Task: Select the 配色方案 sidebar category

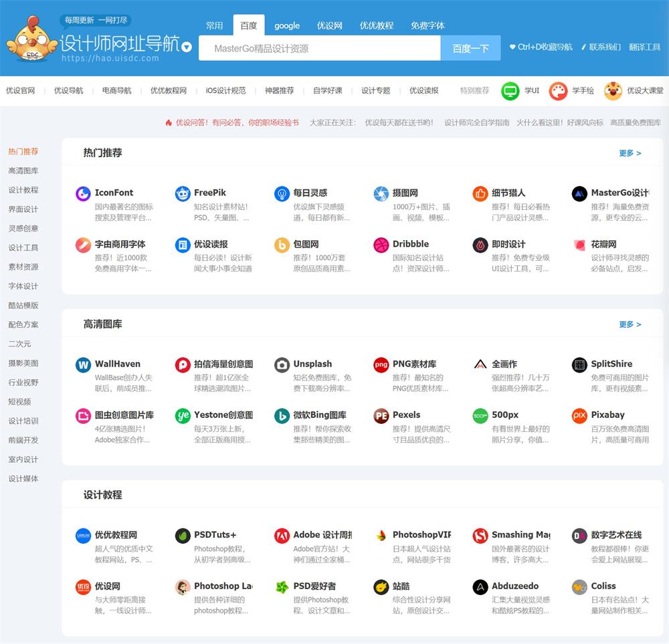Action: tap(24, 324)
